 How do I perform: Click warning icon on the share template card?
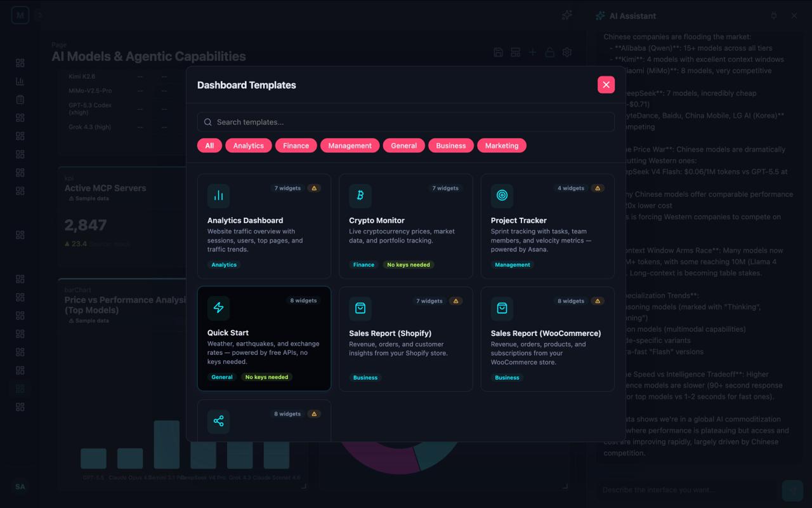(314, 413)
